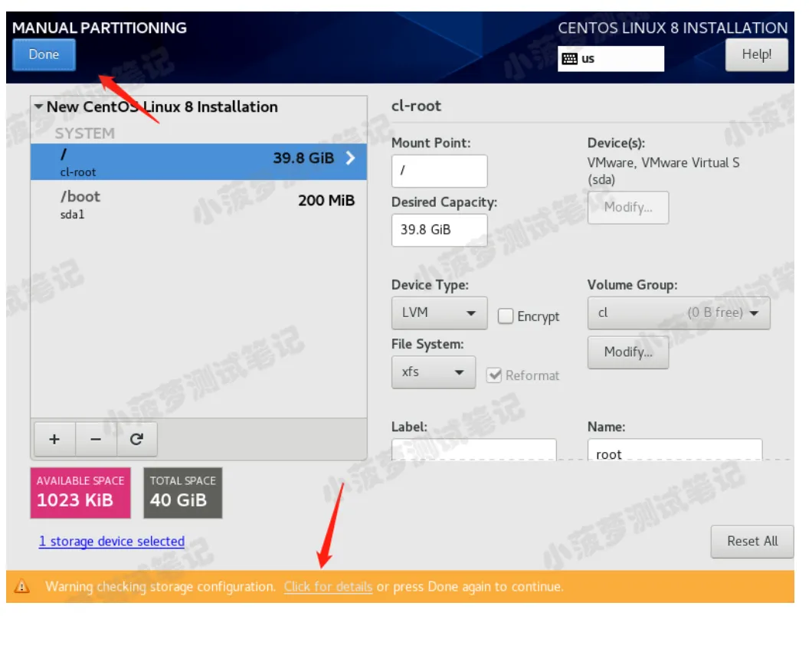Click the AVAILABLE SPACE 1023 KiB box
Image resolution: width=812 pixels, height=655 pixels.
[80, 493]
